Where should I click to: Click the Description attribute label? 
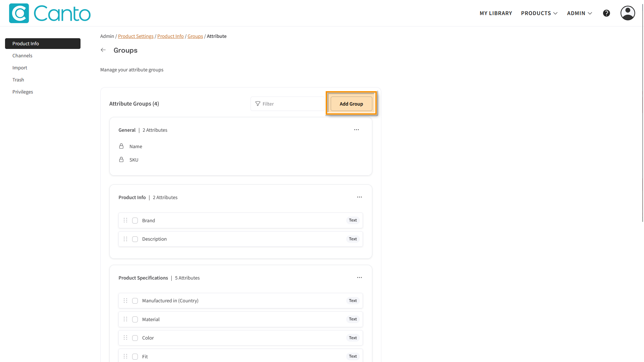154,239
